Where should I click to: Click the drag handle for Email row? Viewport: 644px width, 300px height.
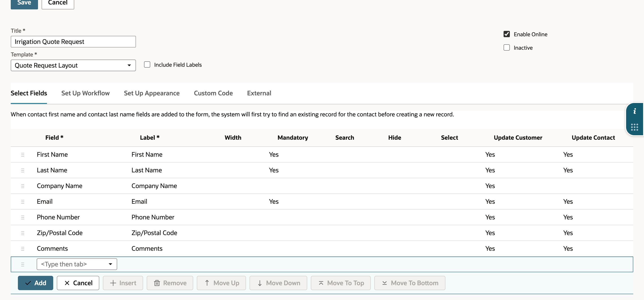tap(23, 202)
